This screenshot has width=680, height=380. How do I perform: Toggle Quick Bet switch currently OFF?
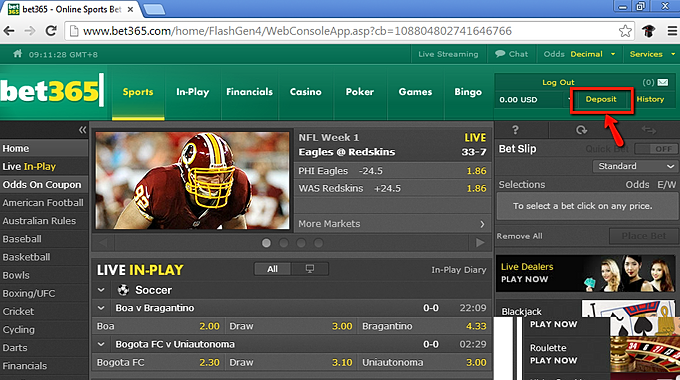tap(655, 149)
